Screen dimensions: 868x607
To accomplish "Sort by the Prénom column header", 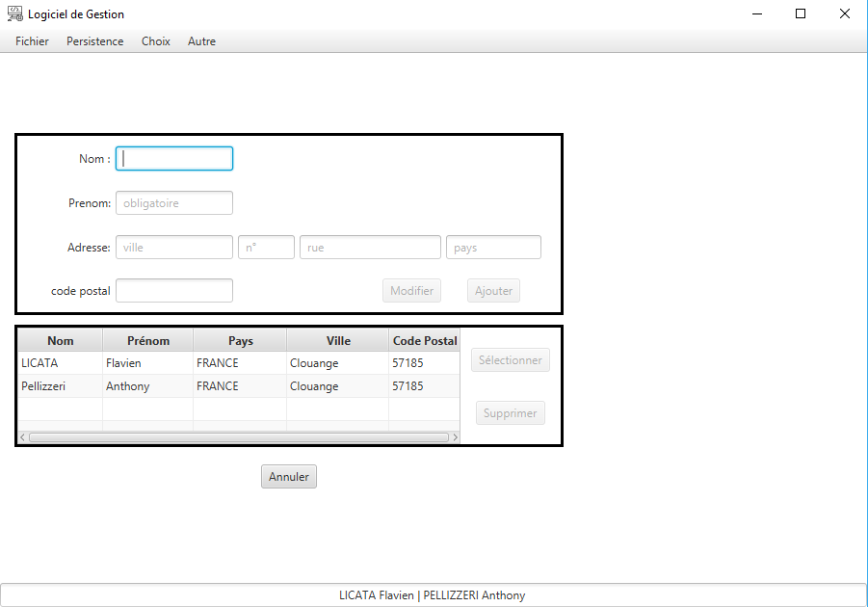I will click(148, 341).
